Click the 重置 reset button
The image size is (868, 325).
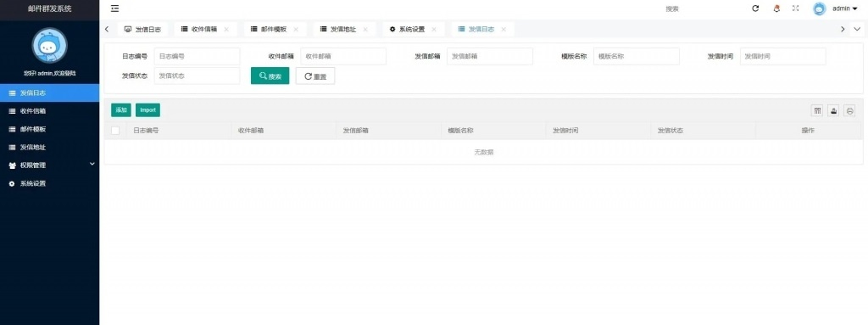tap(315, 76)
